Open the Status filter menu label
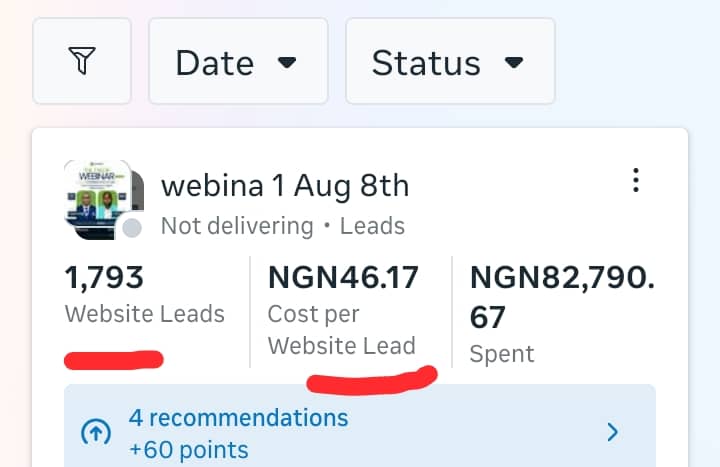The image size is (720, 467). pos(428,63)
